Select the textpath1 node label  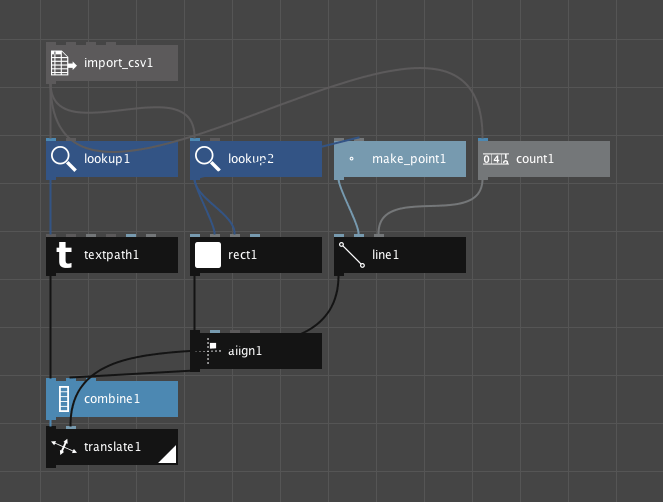click(x=111, y=255)
